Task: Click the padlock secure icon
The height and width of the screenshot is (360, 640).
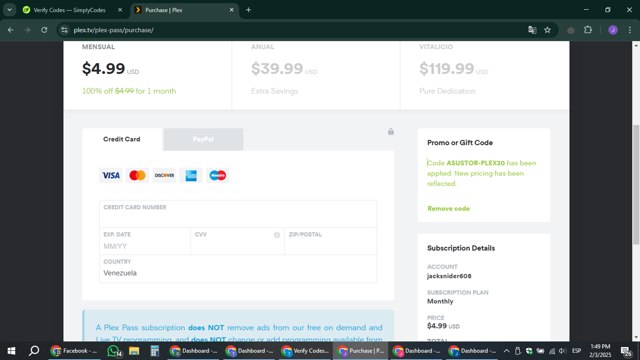Action: click(x=391, y=131)
